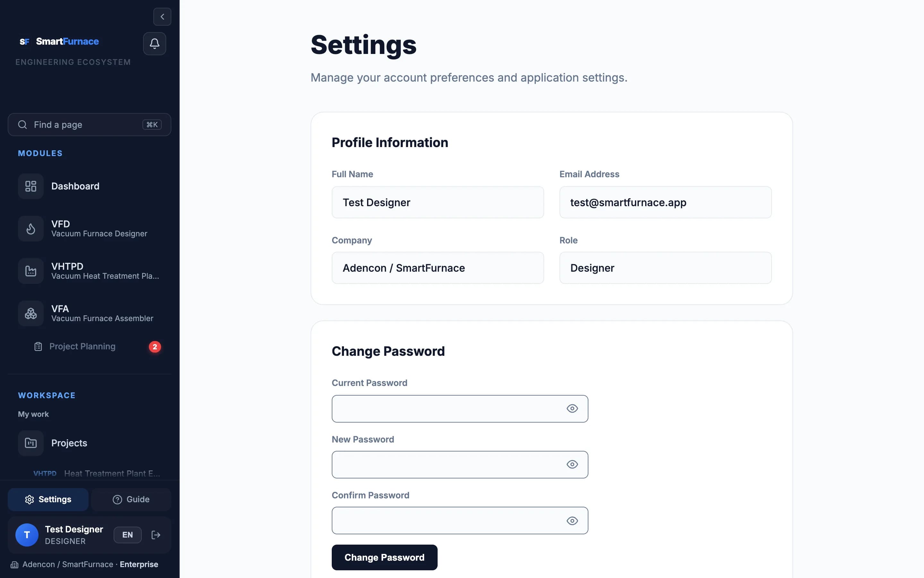Click the SmartFurnace logo

pyautogui.click(x=59, y=41)
